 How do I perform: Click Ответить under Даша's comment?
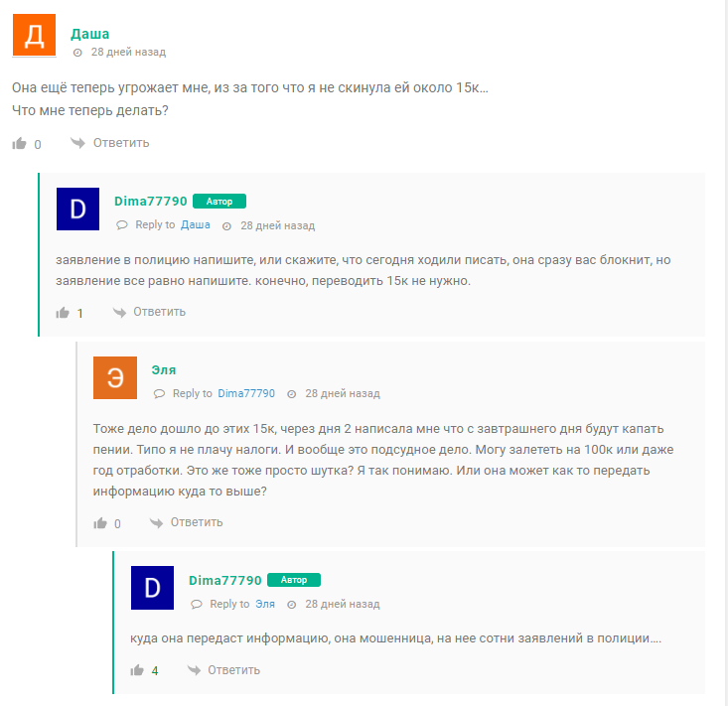pyautogui.click(x=121, y=143)
